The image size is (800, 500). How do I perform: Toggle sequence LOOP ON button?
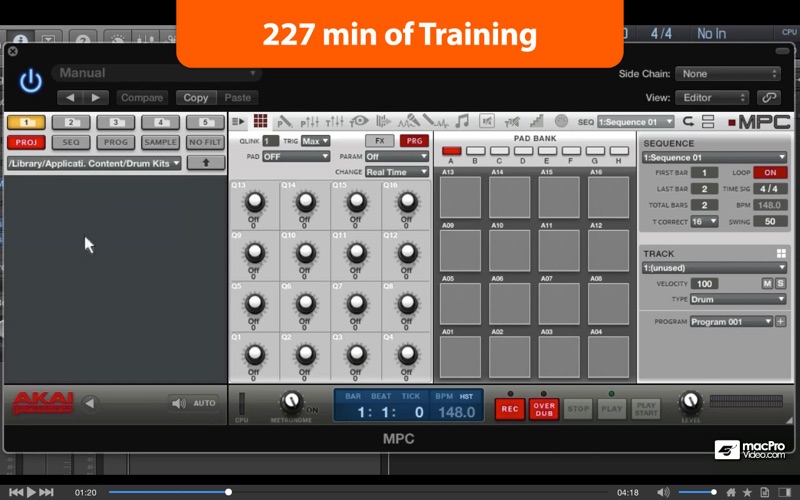pos(770,172)
